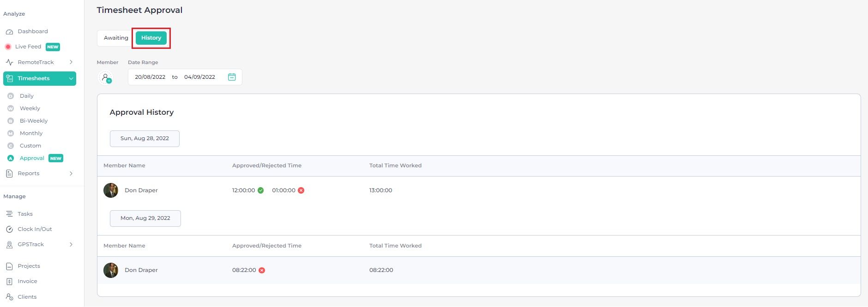This screenshot has height=307, width=868.
Task: Click the Clients people icon
Action: pyautogui.click(x=9, y=297)
